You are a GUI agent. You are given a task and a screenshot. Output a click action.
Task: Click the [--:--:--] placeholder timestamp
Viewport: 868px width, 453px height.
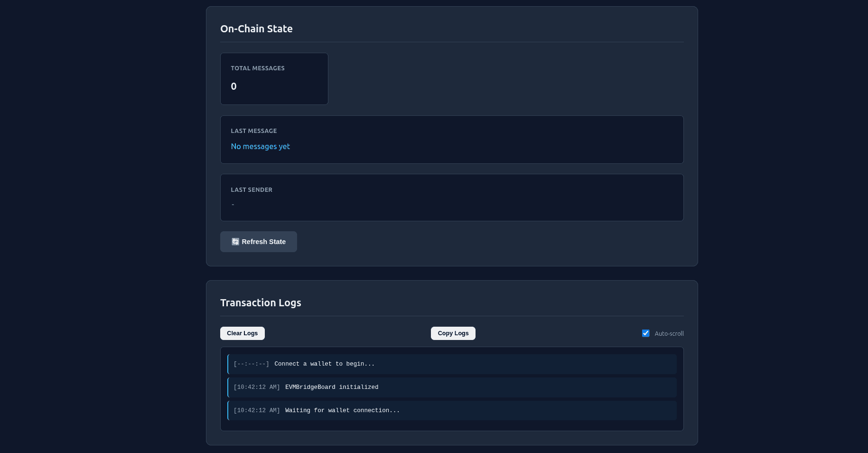click(x=252, y=364)
